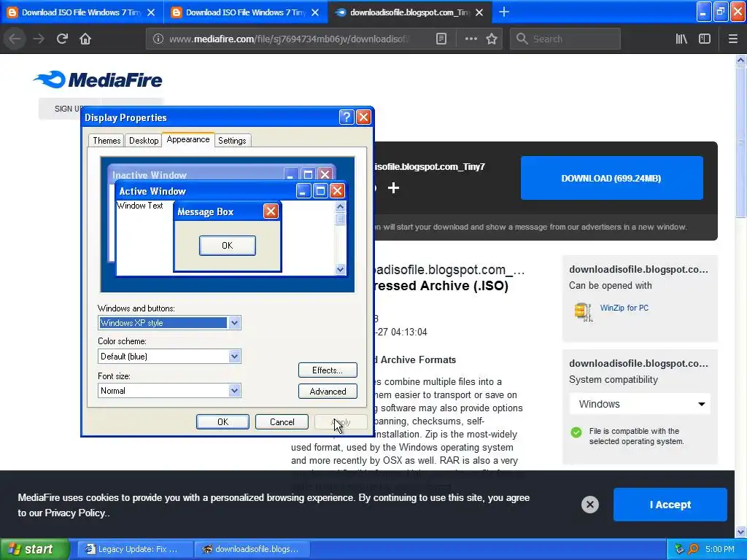
Task: Click the Help question mark in Display Properties
Action: (347, 117)
